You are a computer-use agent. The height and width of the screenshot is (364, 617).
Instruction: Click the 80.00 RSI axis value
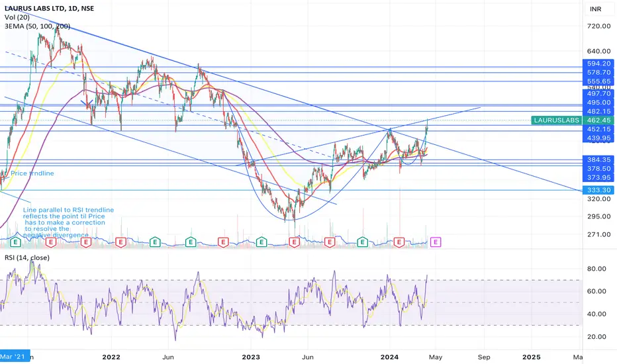pyautogui.click(x=596, y=269)
